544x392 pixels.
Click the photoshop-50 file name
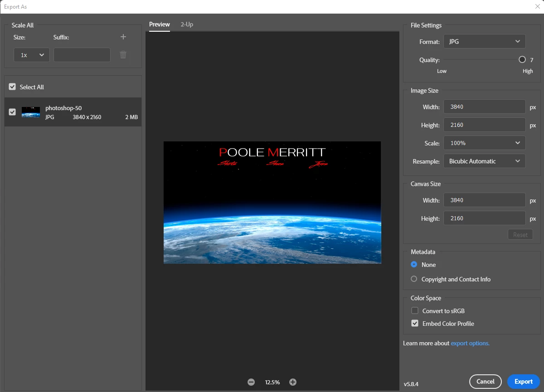point(63,108)
